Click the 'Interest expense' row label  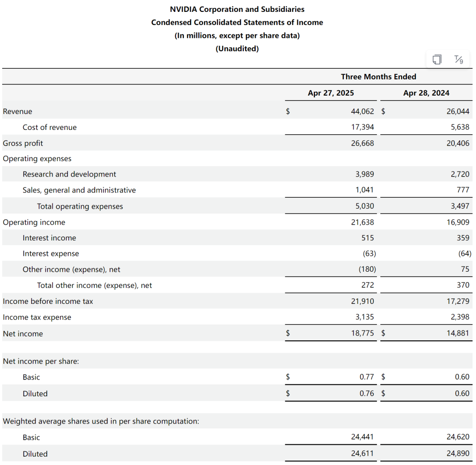coord(51,254)
